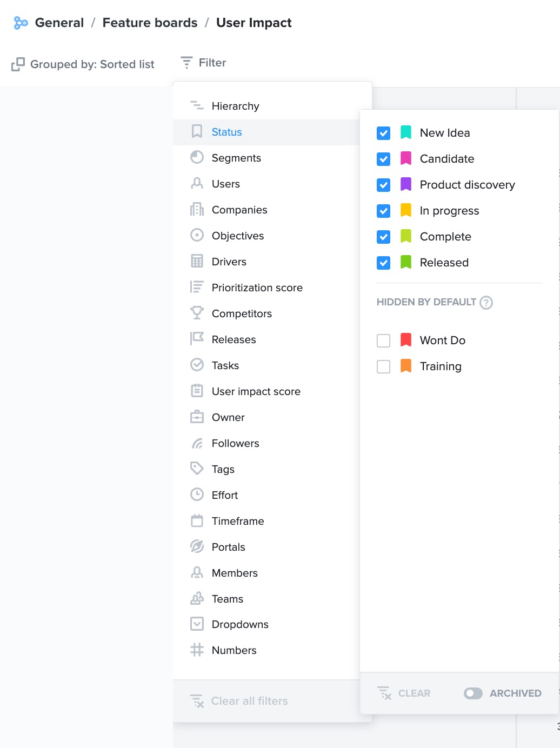Click the Dropdowns chevron box icon

(x=197, y=624)
